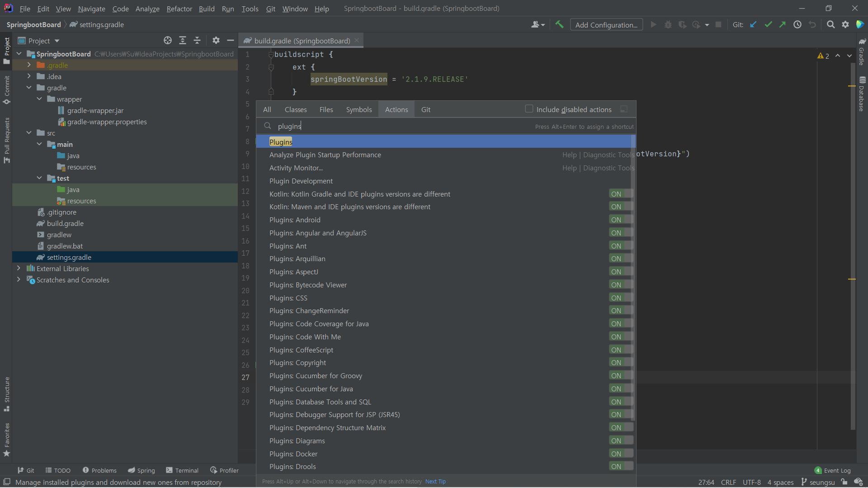
Task: Open Git show history clock icon
Action: tap(797, 25)
